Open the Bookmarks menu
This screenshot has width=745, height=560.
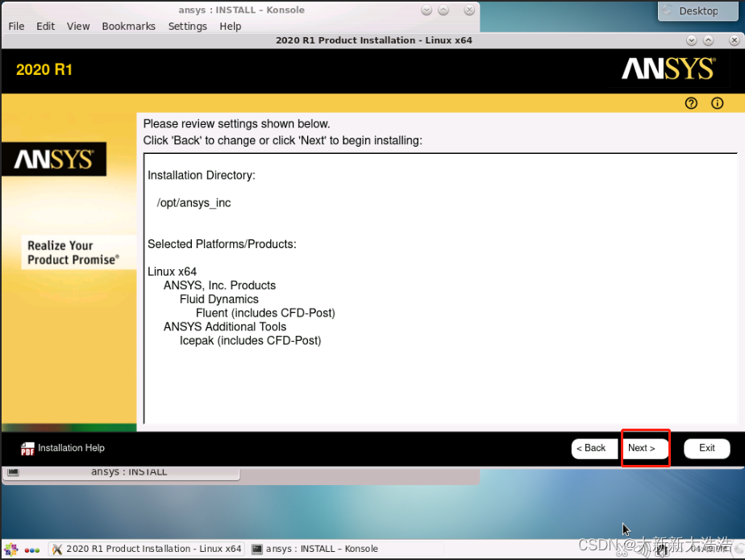coord(128,26)
